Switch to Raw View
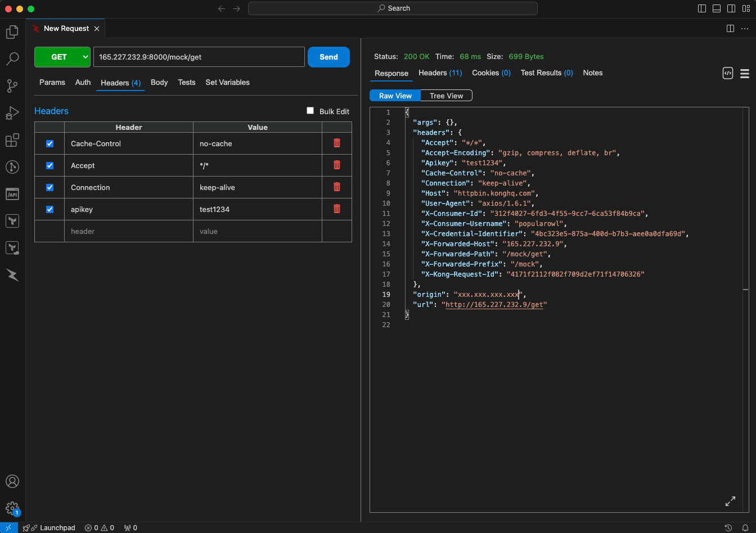The image size is (756, 533). pyautogui.click(x=395, y=96)
